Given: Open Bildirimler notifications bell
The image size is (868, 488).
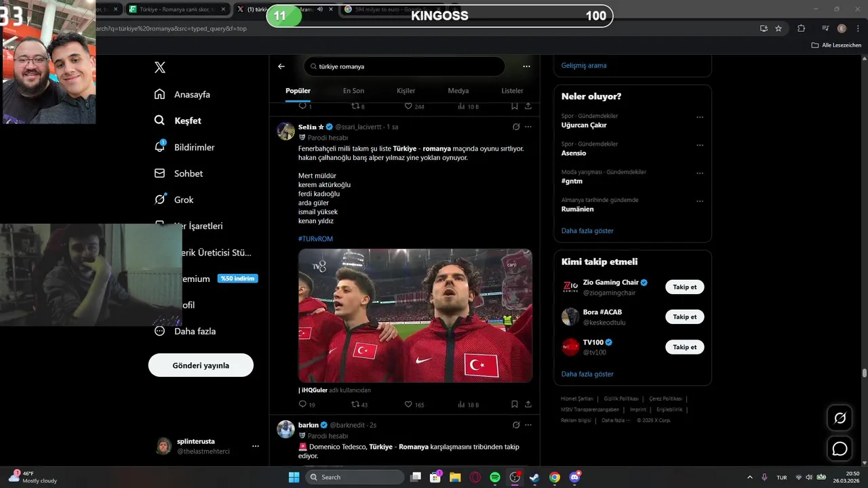Looking at the screenshot, I should pos(184,147).
